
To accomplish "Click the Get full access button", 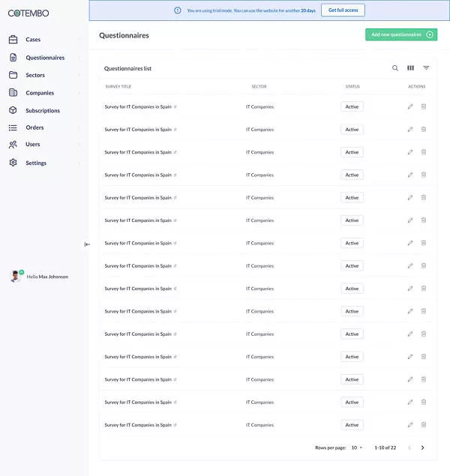I will [343, 10].
